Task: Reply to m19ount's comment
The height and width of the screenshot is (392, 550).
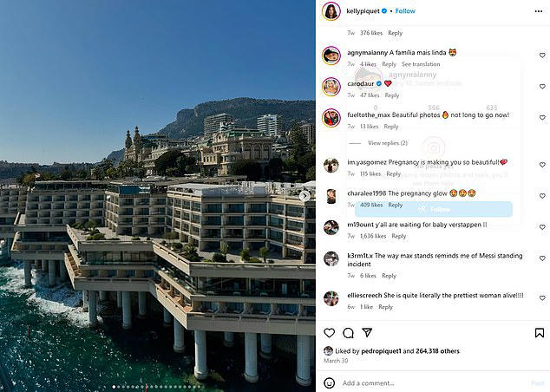Action: coord(398,236)
